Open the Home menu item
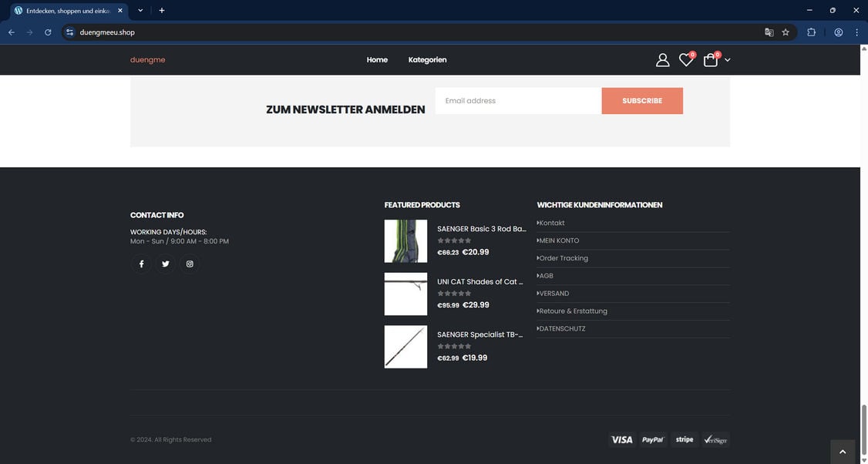Image resolution: width=868 pixels, height=464 pixels. point(378,59)
